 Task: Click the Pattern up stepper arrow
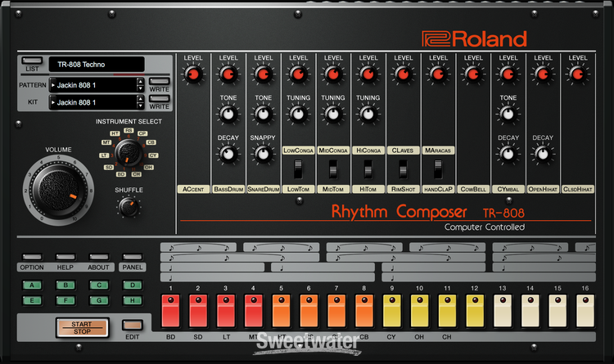tap(140, 80)
